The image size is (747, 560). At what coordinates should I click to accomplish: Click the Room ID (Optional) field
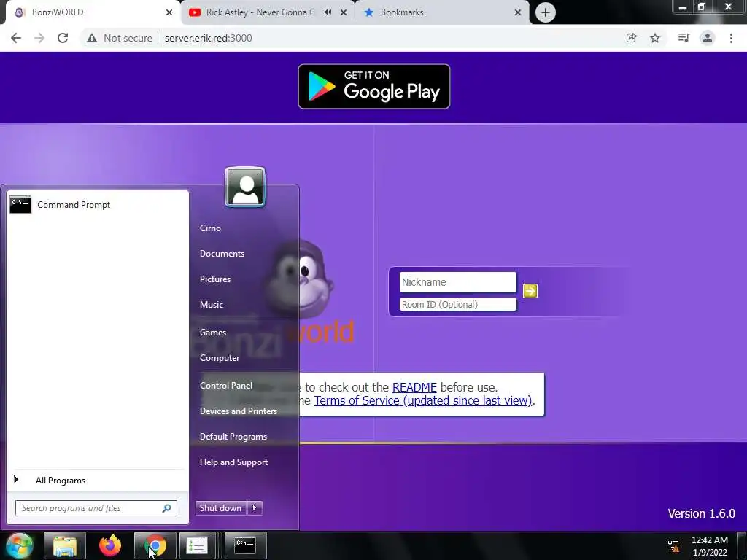coord(458,304)
